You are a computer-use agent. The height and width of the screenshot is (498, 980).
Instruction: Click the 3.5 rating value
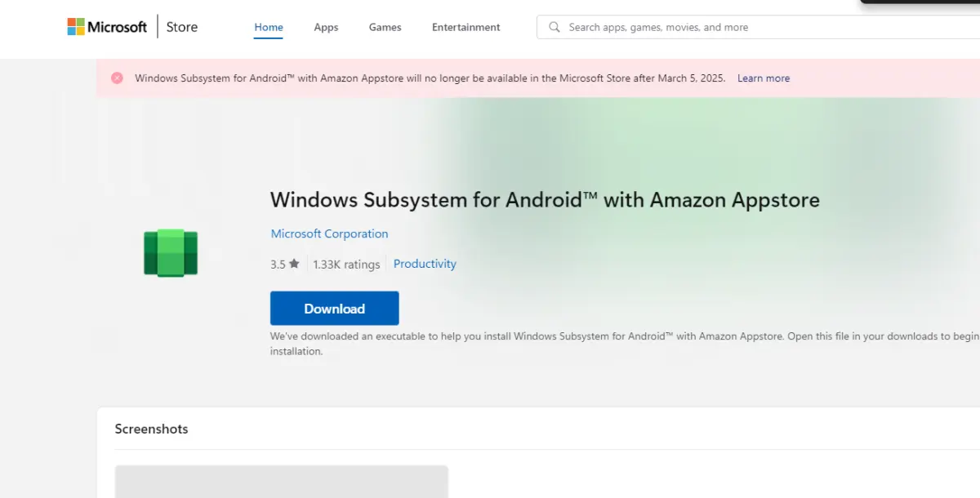278,265
